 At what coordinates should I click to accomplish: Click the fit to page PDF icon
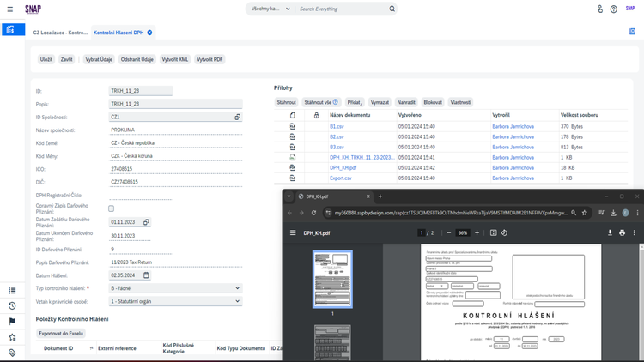click(x=493, y=232)
